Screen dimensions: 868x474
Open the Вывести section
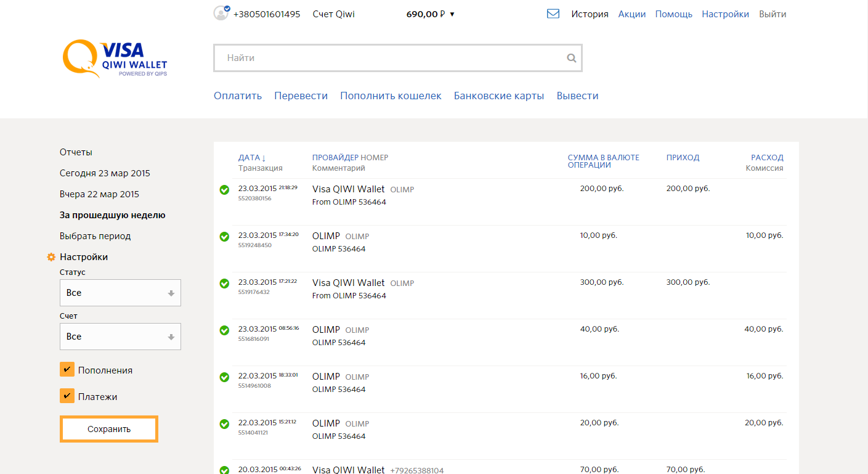pos(578,96)
